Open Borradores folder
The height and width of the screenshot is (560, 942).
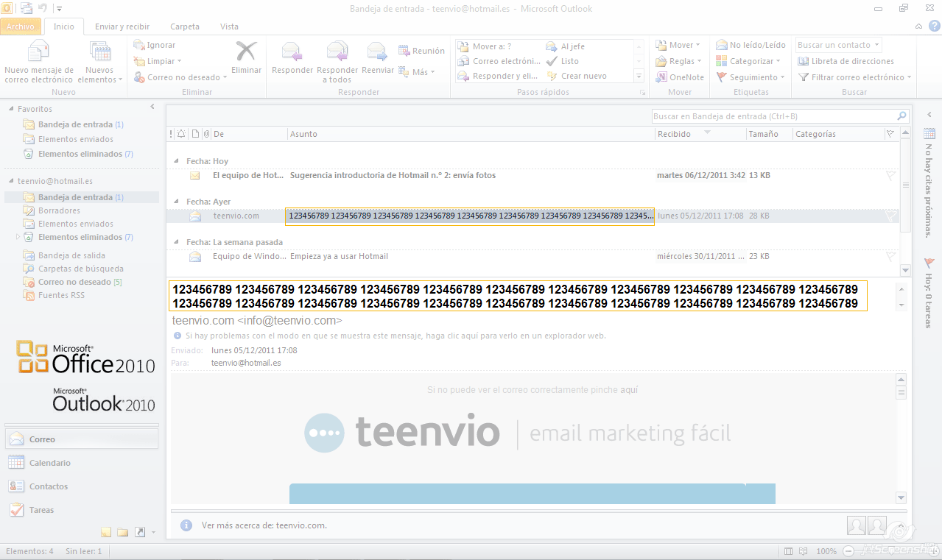click(52, 210)
